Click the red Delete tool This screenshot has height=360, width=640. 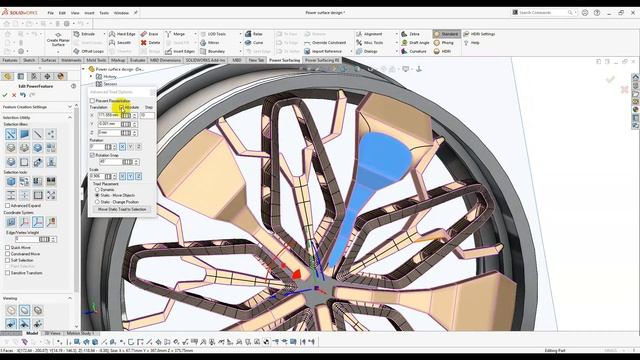150,42
